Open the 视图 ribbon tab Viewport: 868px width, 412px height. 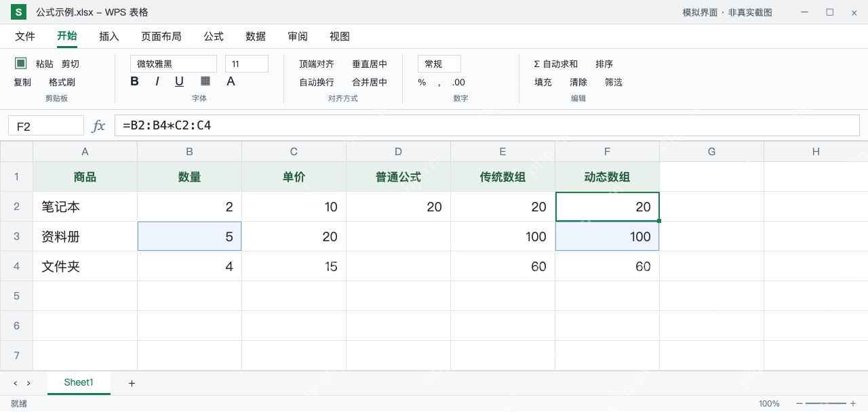[x=340, y=37]
